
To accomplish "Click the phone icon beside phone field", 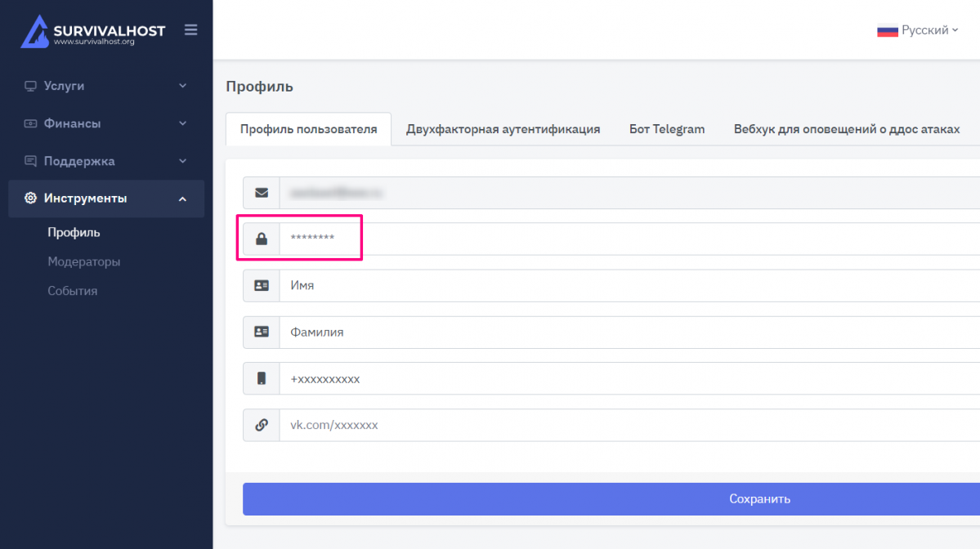I will tap(262, 379).
